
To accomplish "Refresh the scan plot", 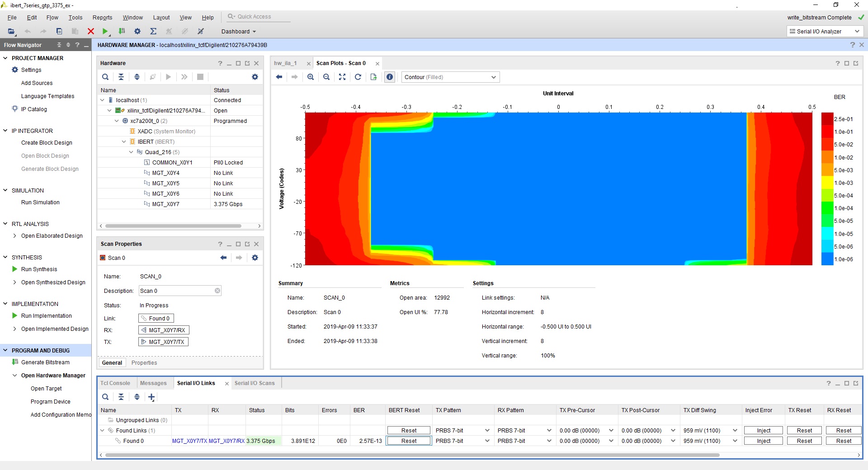I will click(x=358, y=77).
